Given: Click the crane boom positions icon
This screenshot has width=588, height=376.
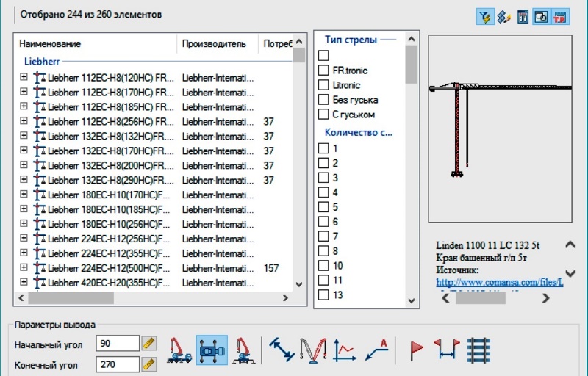Looking at the screenshot, I should [x=313, y=350].
